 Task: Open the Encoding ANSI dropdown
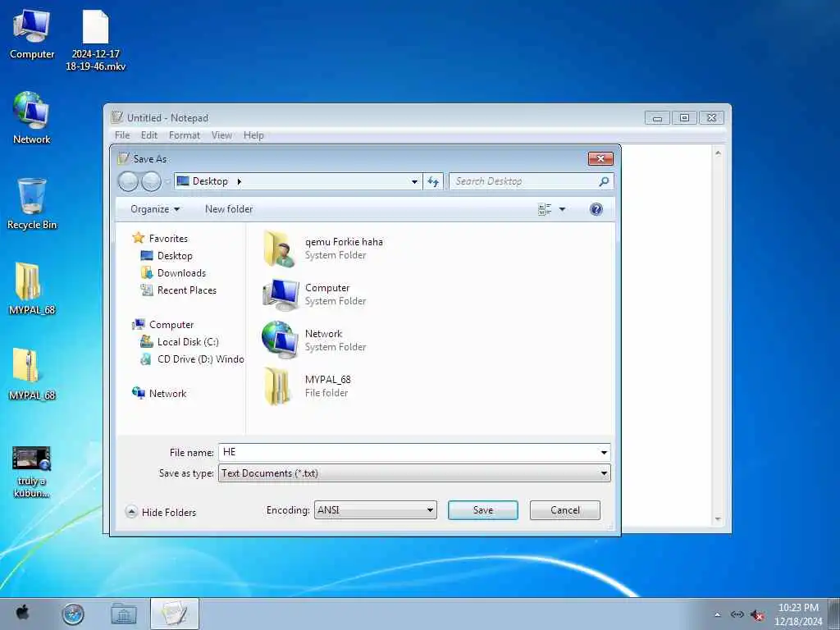tap(375, 510)
